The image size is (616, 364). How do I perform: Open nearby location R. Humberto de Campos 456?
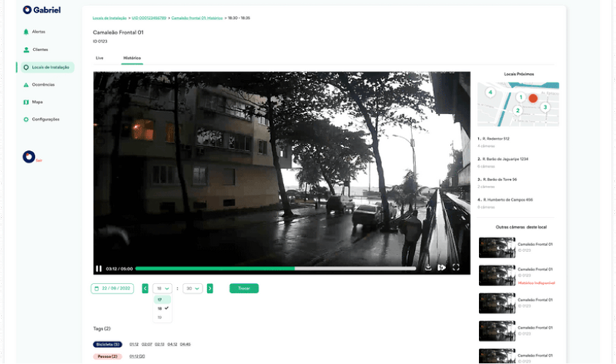[x=508, y=200]
